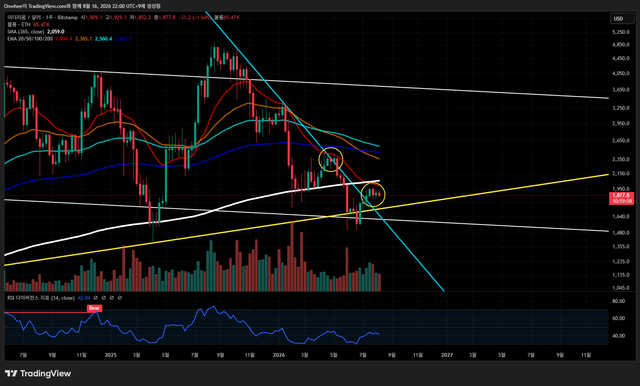The image size is (640, 386).
Task: Click price axis label 3,250.0
Action: click(x=621, y=108)
